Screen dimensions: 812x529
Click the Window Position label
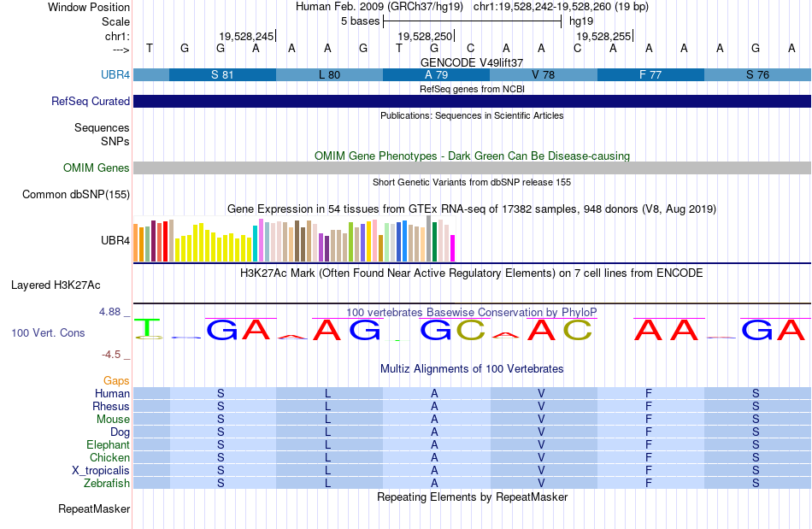89,7
